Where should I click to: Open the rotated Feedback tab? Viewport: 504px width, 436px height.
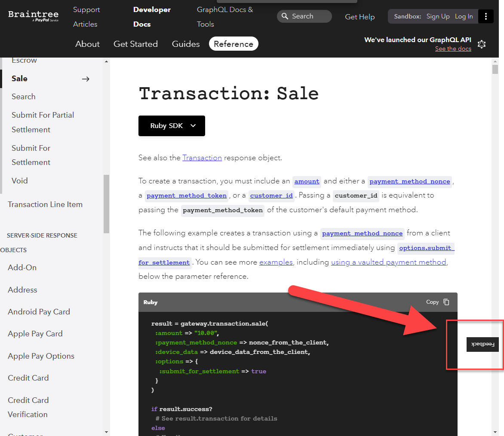[x=482, y=345]
